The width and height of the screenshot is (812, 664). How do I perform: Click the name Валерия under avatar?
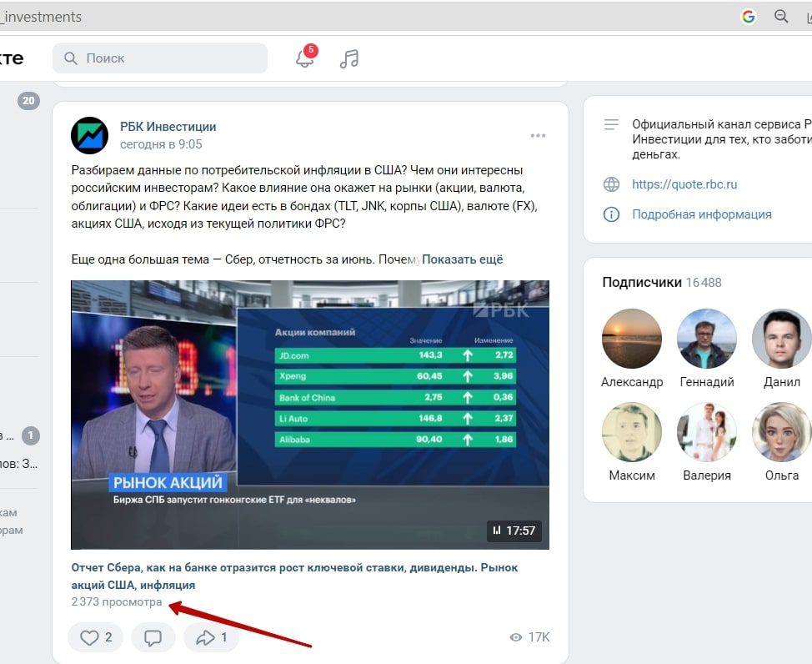(707, 475)
